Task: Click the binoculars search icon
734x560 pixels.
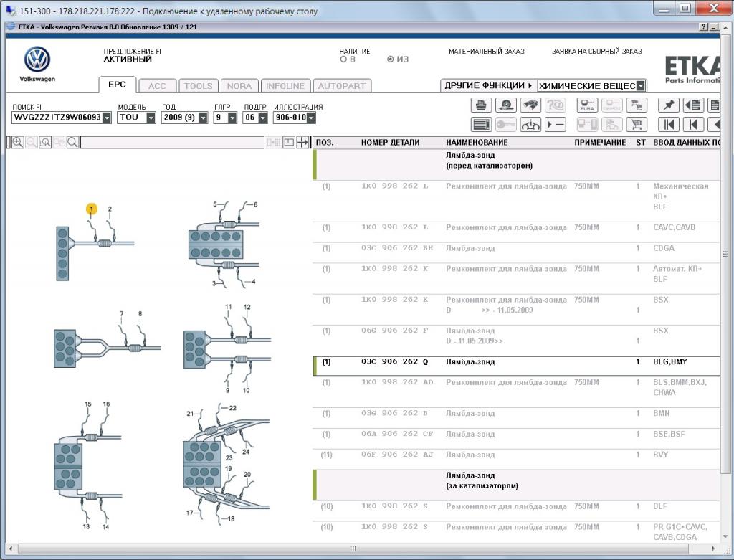Action: 530,105
